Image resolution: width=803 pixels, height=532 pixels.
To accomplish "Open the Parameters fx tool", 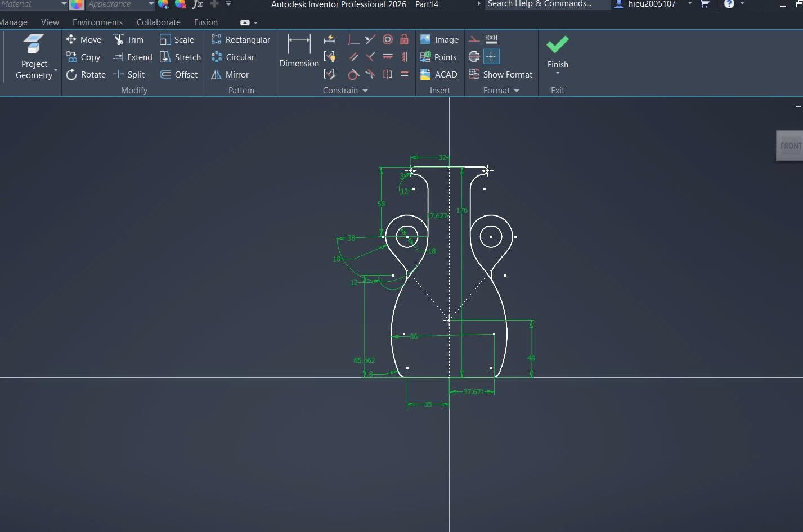I will 197,4.
